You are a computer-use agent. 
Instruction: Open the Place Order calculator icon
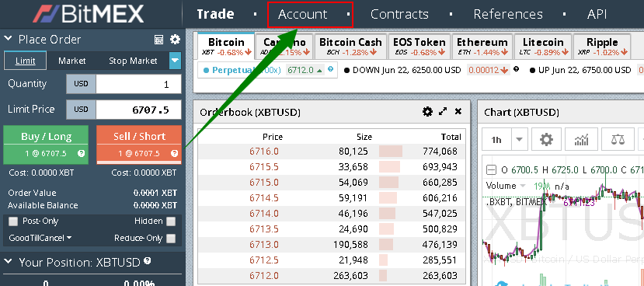pos(158,40)
